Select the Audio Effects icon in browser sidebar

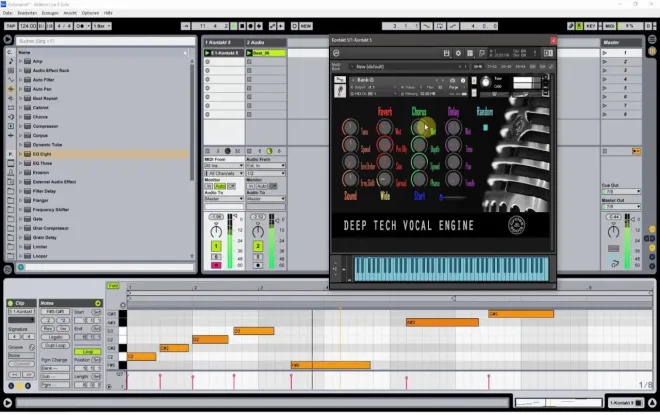11,89
